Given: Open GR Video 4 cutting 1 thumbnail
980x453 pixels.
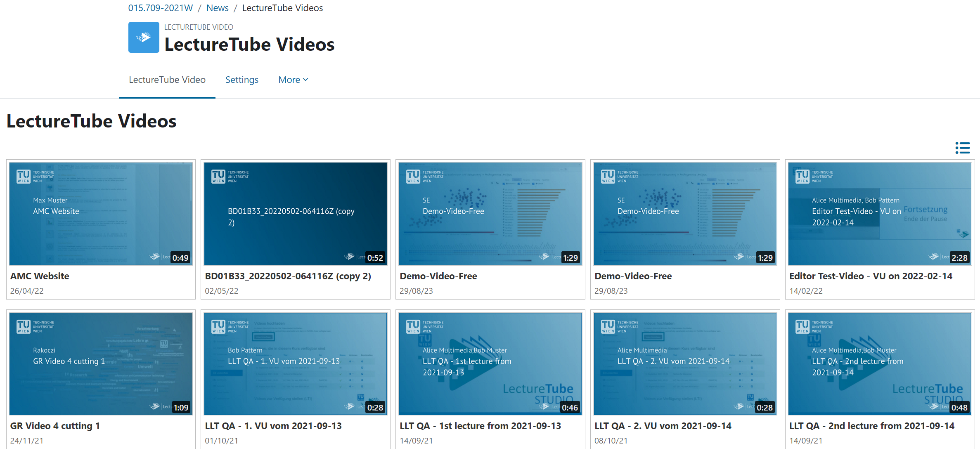Looking at the screenshot, I should [x=101, y=363].
